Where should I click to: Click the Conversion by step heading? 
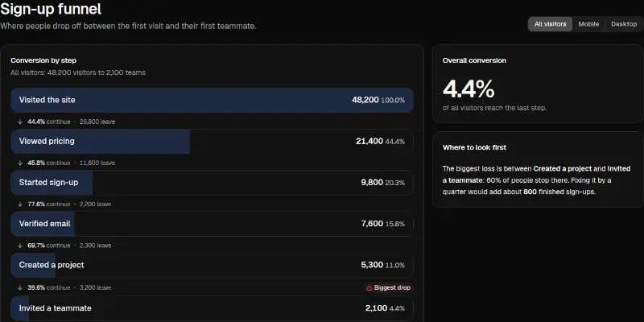[43, 60]
